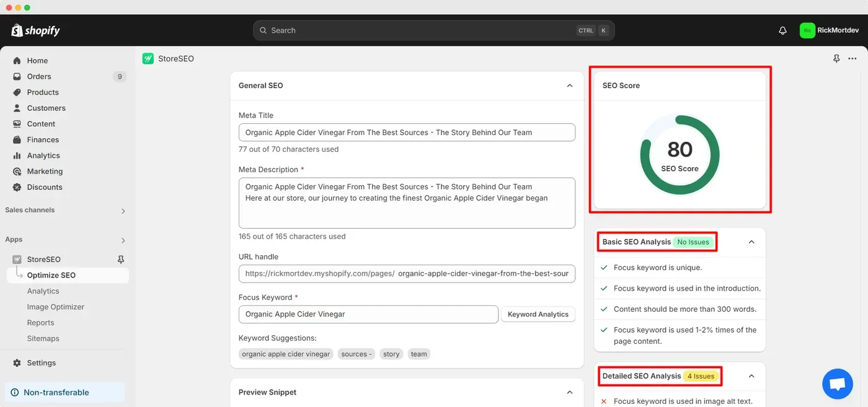Select 'organic apple cider vinegar' keyword suggestion
Viewport: 868px width, 407px height.
[286, 354]
